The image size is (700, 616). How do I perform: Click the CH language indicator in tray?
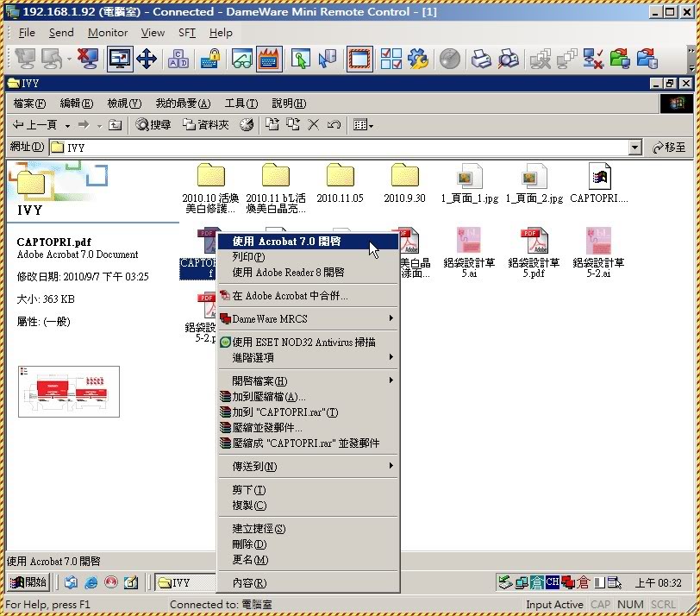[553, 581]
